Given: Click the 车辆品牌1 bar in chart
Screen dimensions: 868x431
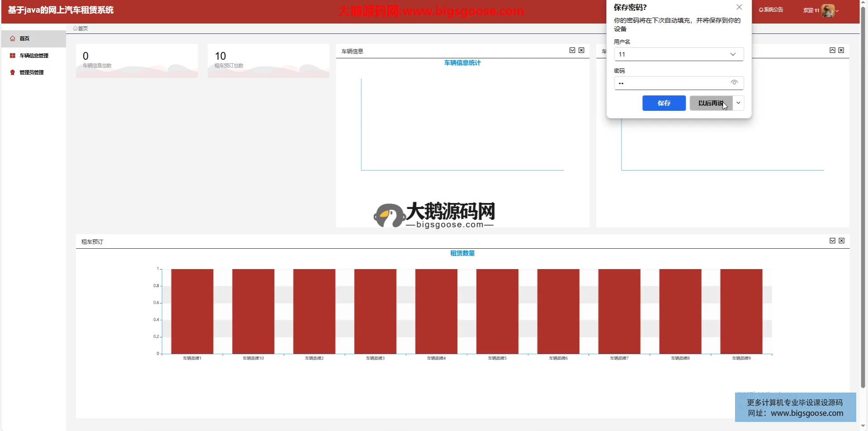Looking at the screenshot, I should pyautogui.click(x=192, y=311).
